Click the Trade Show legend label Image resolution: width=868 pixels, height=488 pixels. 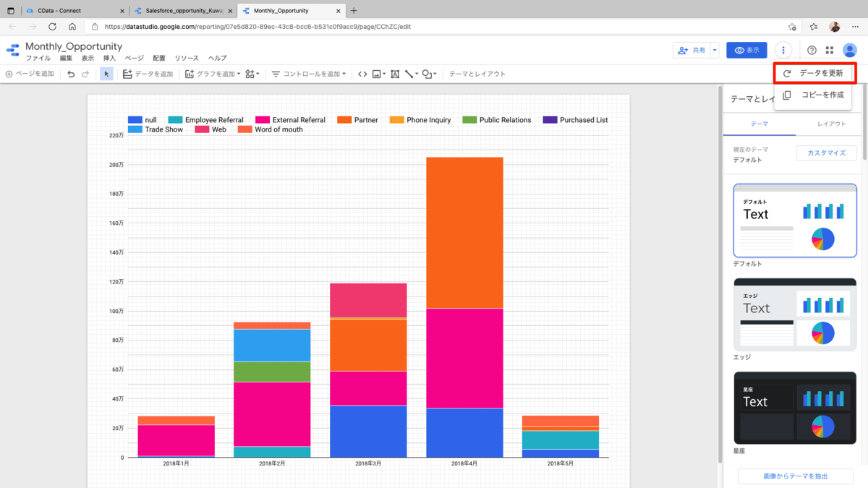(x=163, y=129)
